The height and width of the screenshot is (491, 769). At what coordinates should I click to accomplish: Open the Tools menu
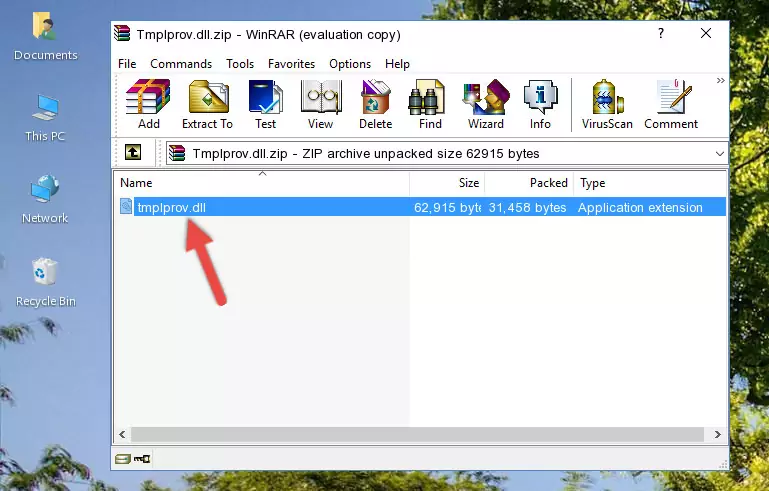click(240, 64)
